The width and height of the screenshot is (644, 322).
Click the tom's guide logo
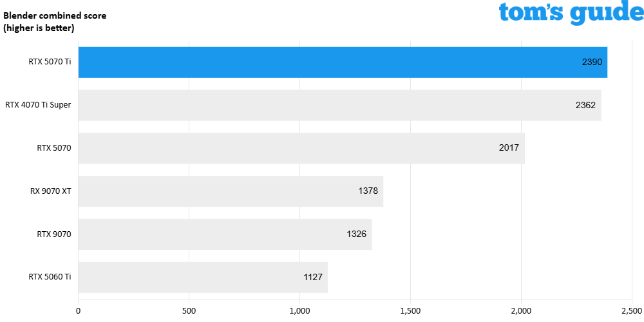click(x=567, y=13)
